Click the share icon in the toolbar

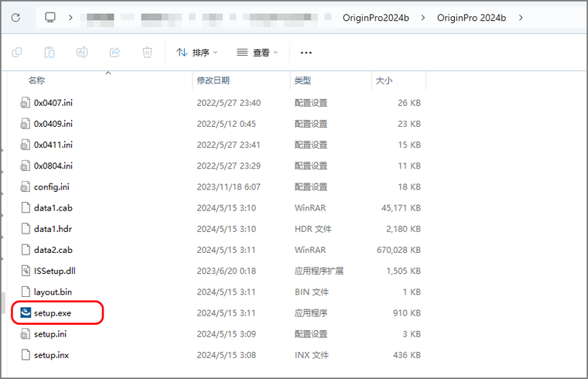pyautogui.click(x=115, y=53)
